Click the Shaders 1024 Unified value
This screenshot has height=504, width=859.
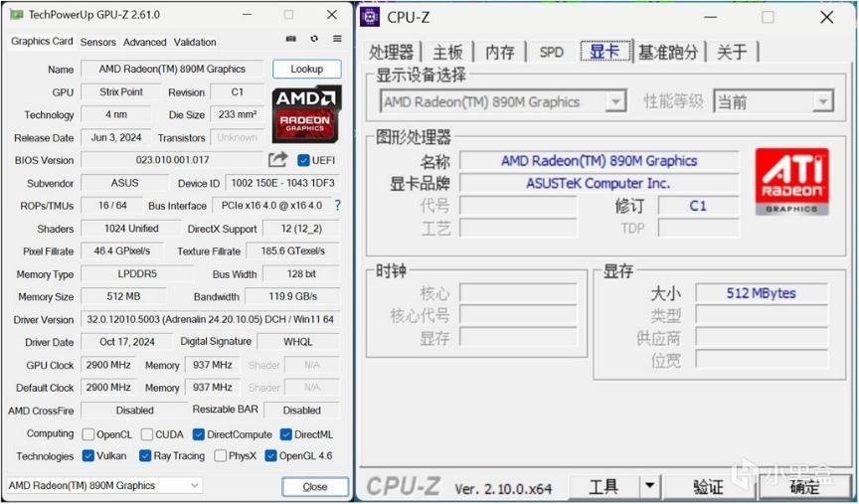tap(131, 228)
